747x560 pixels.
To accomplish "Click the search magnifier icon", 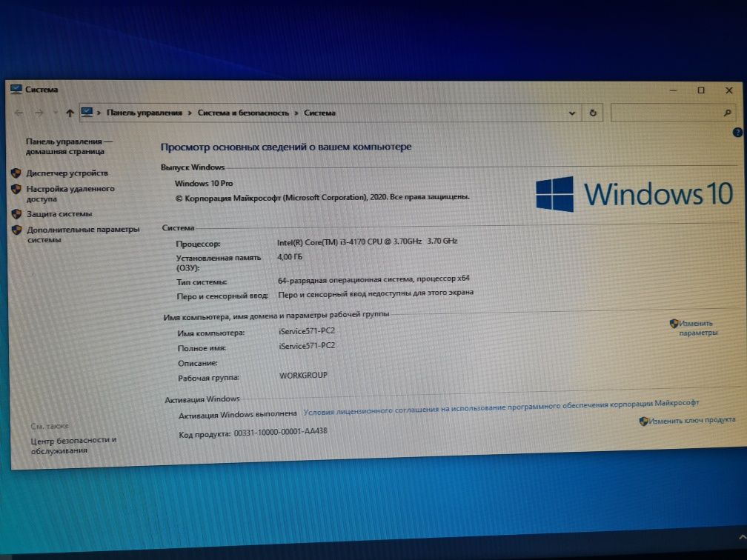I will pos(727,113).
